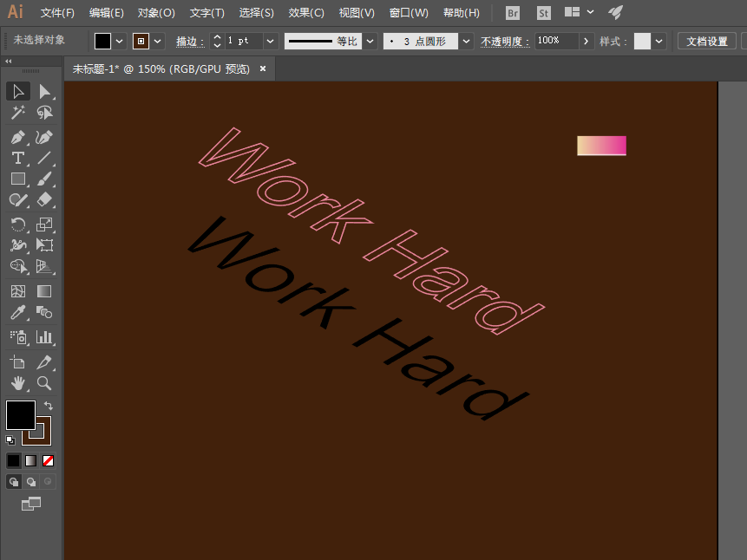The image size is (747, 560).
Task: Click the pink gradient rectangle on canvas
Action: [602, 146]
